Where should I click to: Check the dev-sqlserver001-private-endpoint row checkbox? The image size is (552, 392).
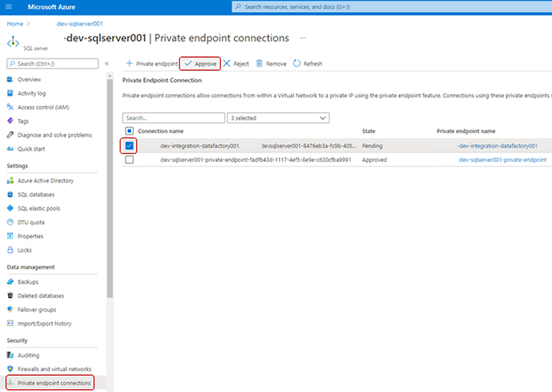tap(129, 160)
